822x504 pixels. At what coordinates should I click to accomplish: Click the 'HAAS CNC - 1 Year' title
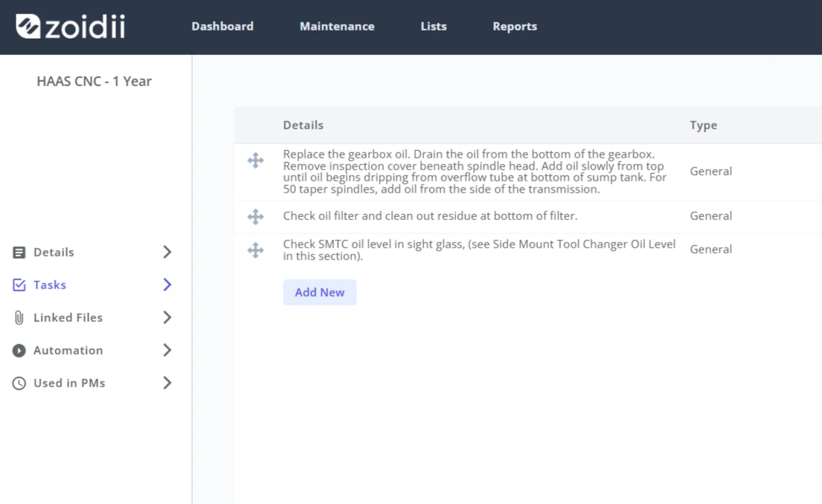(94, 81)
